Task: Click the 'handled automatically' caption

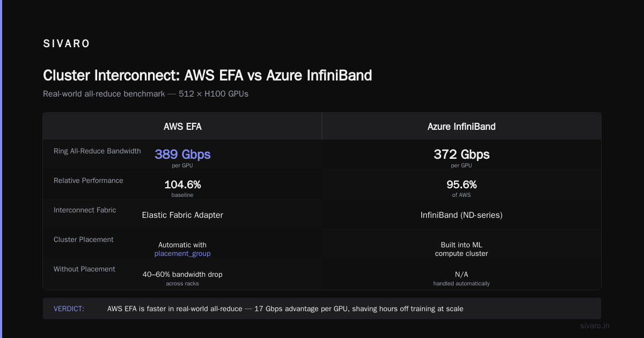Action: (462, 283)
